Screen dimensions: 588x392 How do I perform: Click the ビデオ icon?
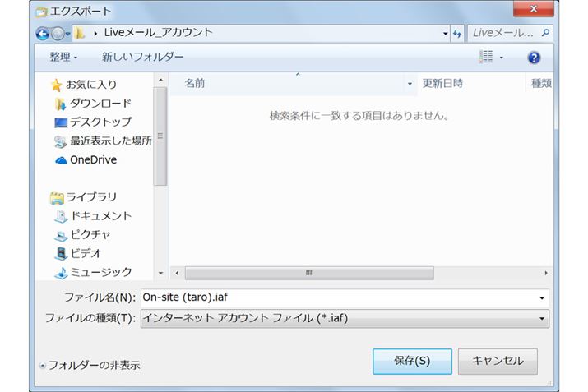pyautogui.click(x=61, y=254)
